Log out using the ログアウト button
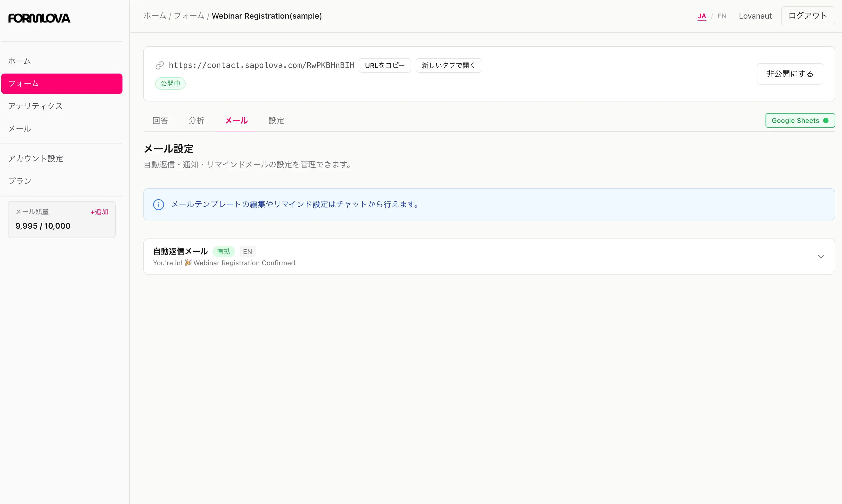The height and width of the screenshot is (504, 842). pos(808,16)
